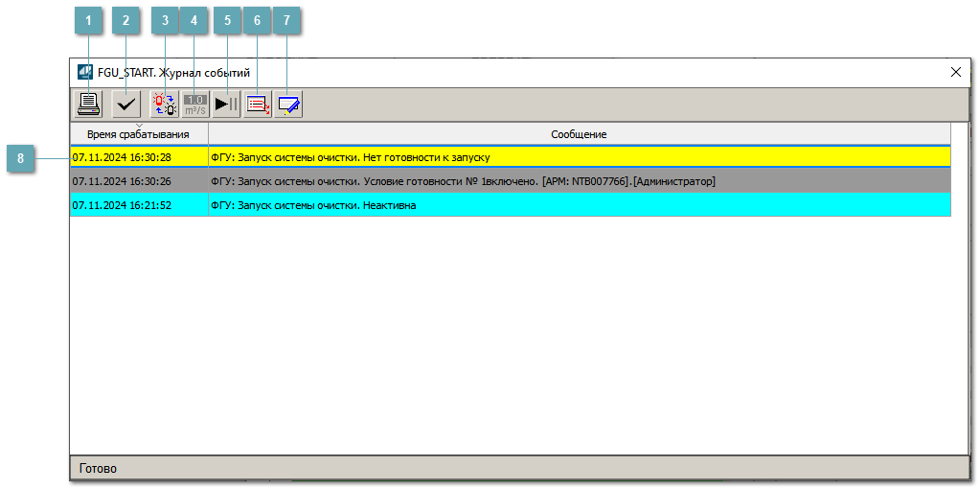Toggle play/pause of event log updates
The image size is (980, 490).
click(227, 105)
